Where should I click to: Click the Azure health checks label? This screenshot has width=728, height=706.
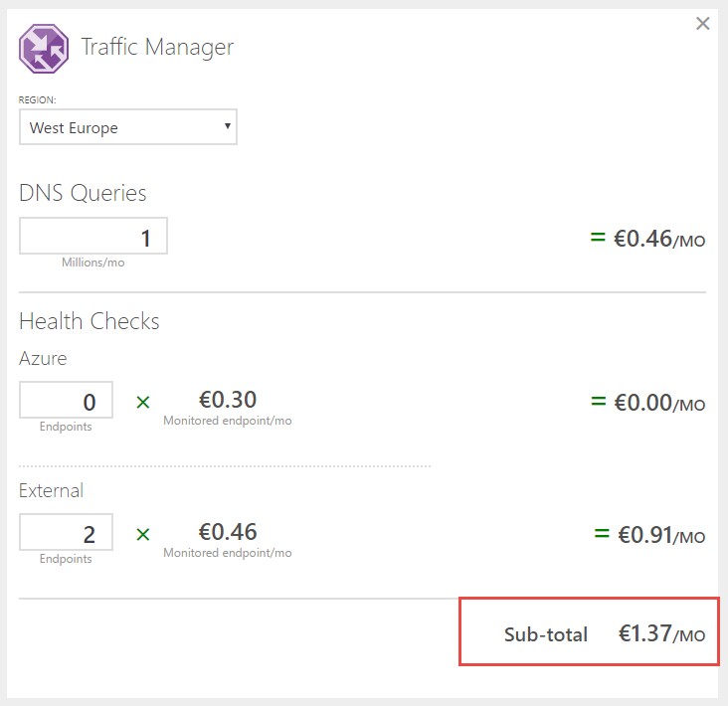pos(43,358)
